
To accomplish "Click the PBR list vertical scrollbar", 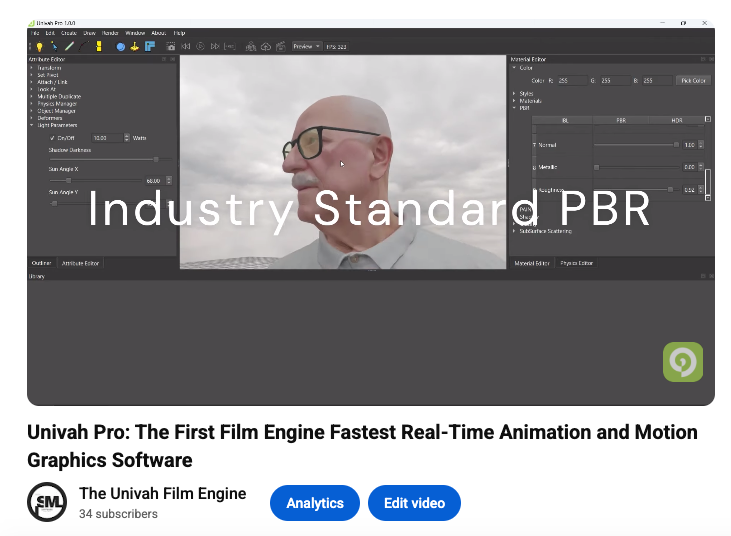I will point(708,182).
